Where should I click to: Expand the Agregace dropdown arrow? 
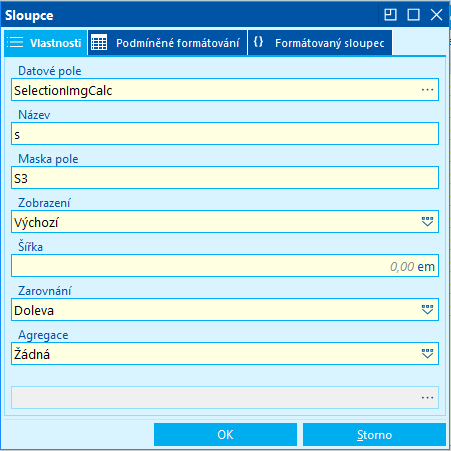tap(427, 354)
